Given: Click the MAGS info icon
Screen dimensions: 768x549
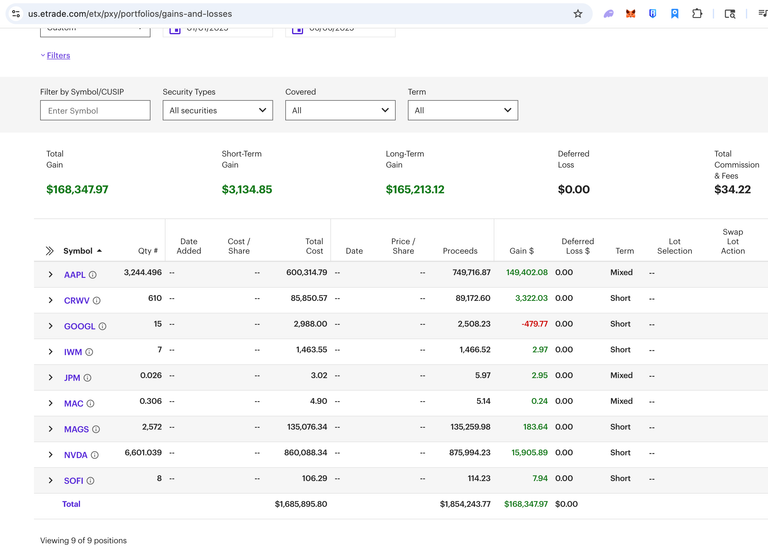Looking at the screenshot, I should coord(96,429).
